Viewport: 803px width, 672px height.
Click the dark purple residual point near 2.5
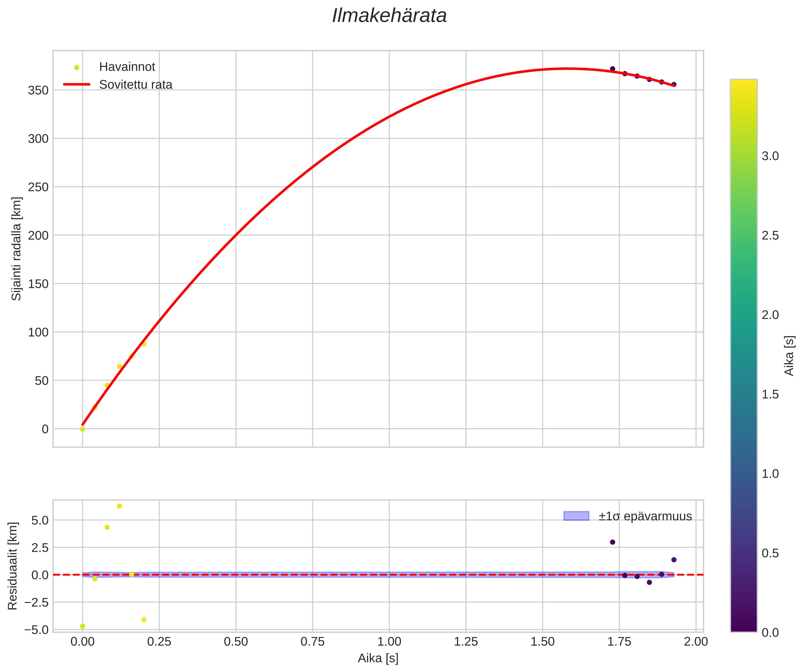pyautogui.click(x=612, y=542)
